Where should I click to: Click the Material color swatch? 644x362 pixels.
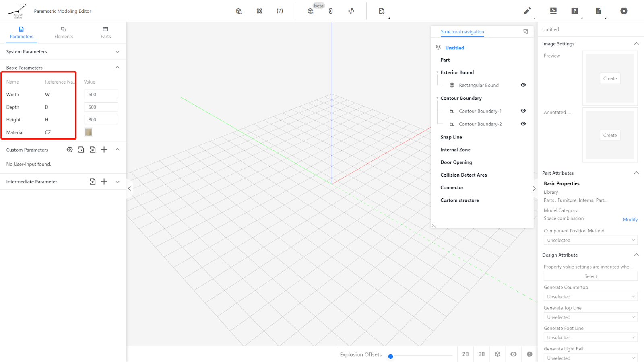pyautogui.click(x=89, y=132)
